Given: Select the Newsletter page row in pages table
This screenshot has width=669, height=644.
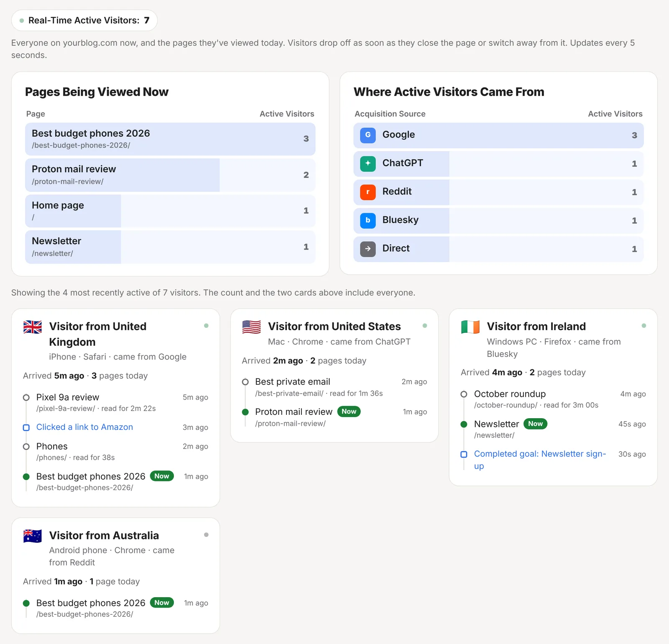Looking at the screenshot, I should pos(170,247).
